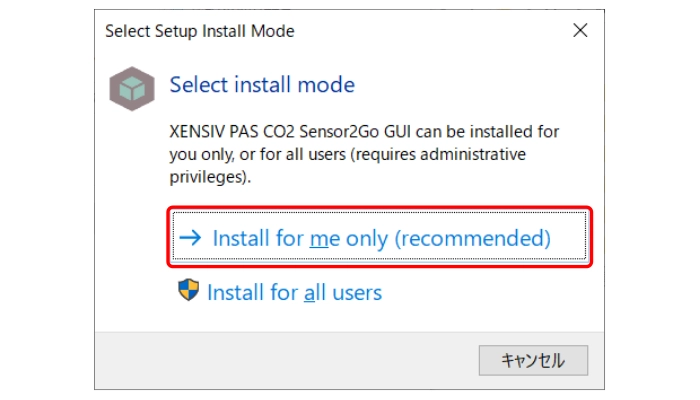Choose Install for all users option

coord(280,292)
